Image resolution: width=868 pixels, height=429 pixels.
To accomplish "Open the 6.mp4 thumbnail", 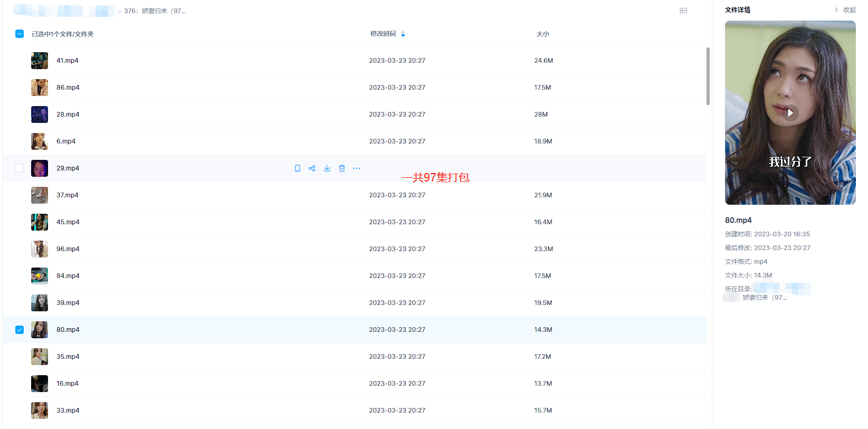I will [x=40, y=141].
